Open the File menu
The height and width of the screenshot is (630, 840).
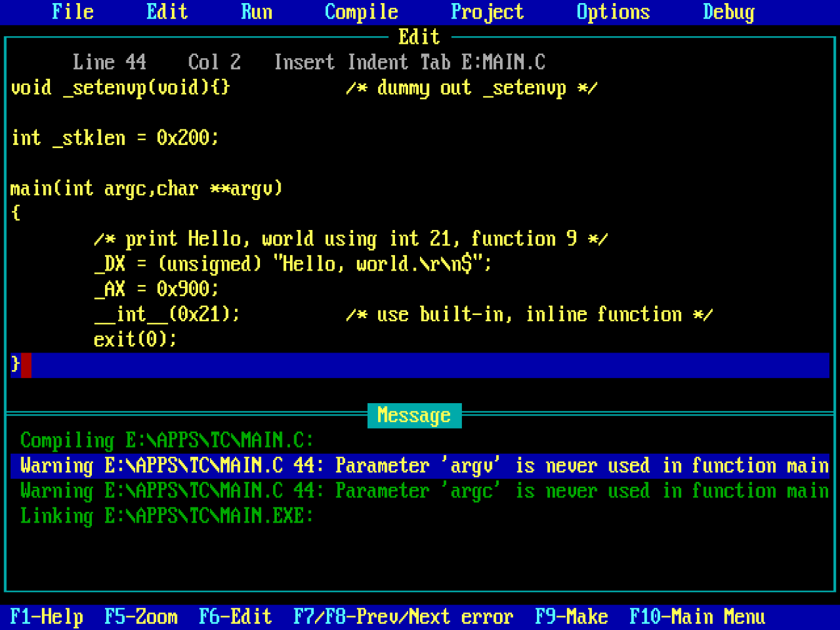pos(72,11)
